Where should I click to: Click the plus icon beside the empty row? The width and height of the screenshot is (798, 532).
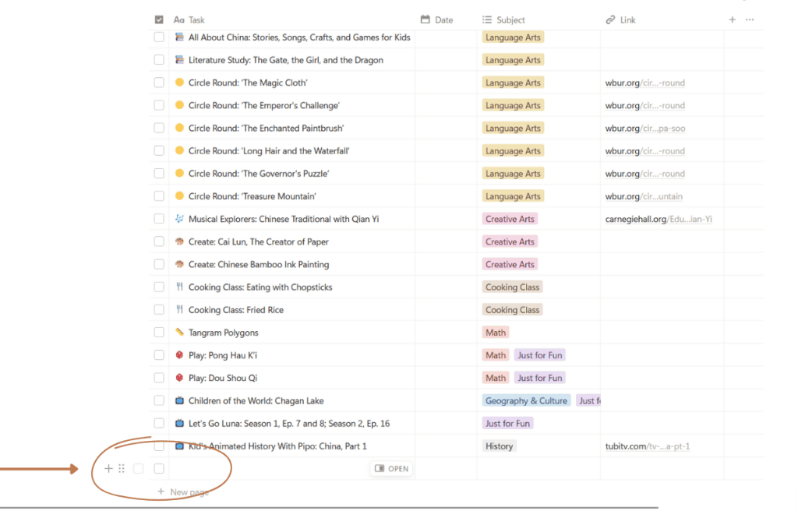tap(108, 469)
